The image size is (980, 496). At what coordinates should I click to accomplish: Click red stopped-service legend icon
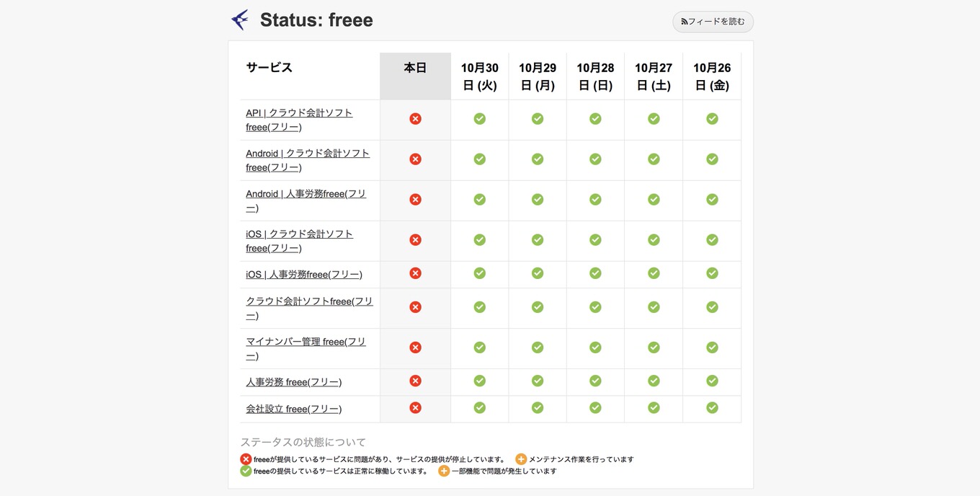point(246,459)
